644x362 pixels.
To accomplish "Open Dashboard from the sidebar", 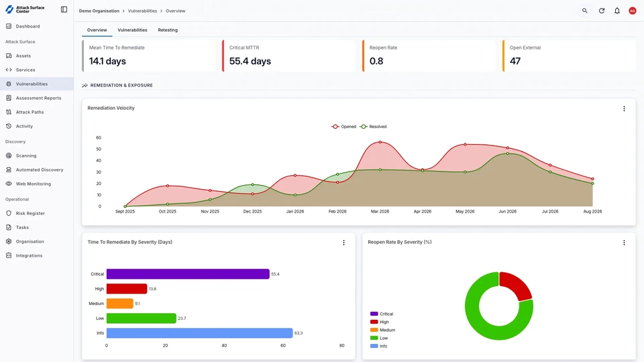I will [36, 26].
